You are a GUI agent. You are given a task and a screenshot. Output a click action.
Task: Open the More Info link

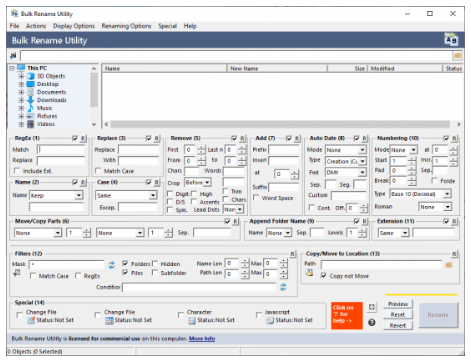202,339
